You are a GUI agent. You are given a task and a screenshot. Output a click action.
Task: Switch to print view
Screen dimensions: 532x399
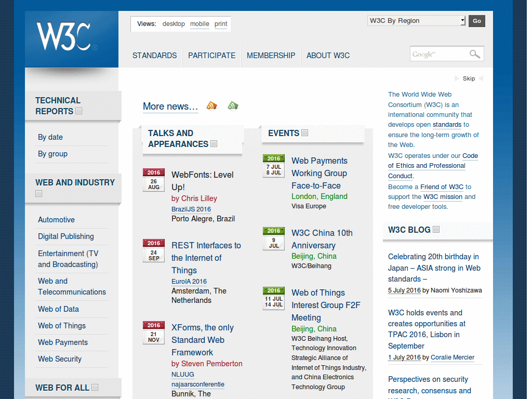coord(221,24)
